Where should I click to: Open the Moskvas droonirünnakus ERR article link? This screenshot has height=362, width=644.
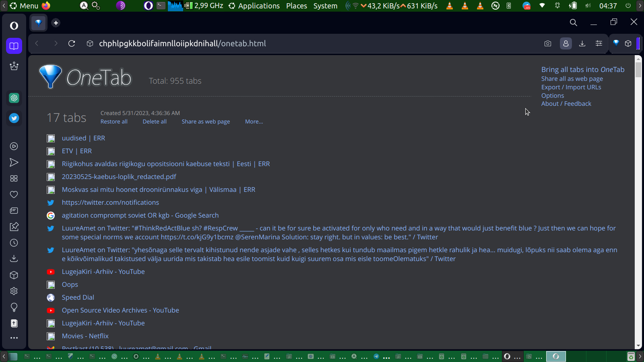pyautogui.click(x=159, y=189)
